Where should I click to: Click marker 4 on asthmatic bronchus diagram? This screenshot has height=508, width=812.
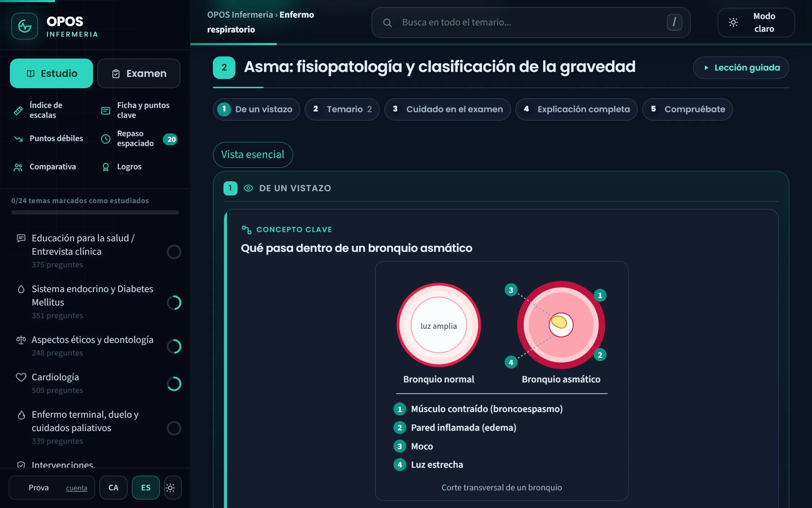pyautogui.click(x=511, y=362)
